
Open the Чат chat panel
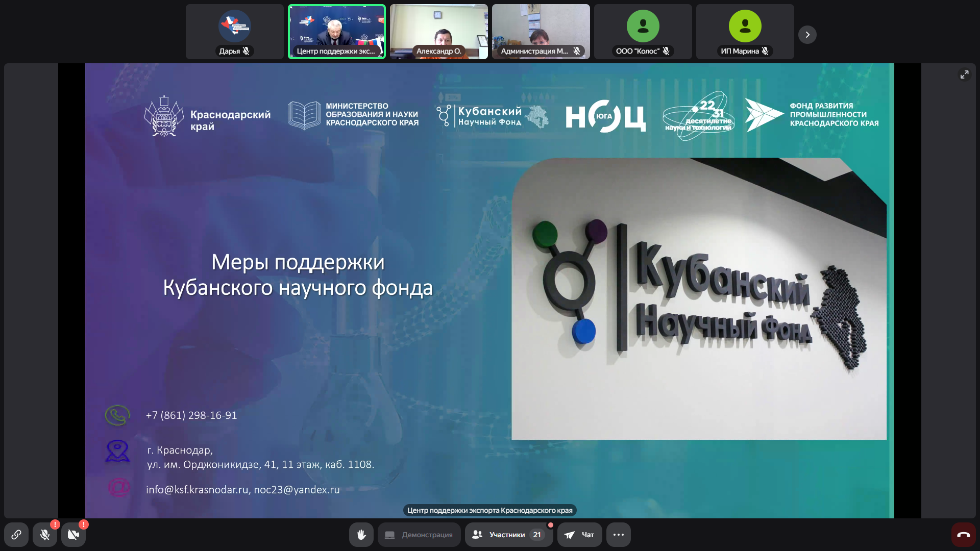coord(579,535)
